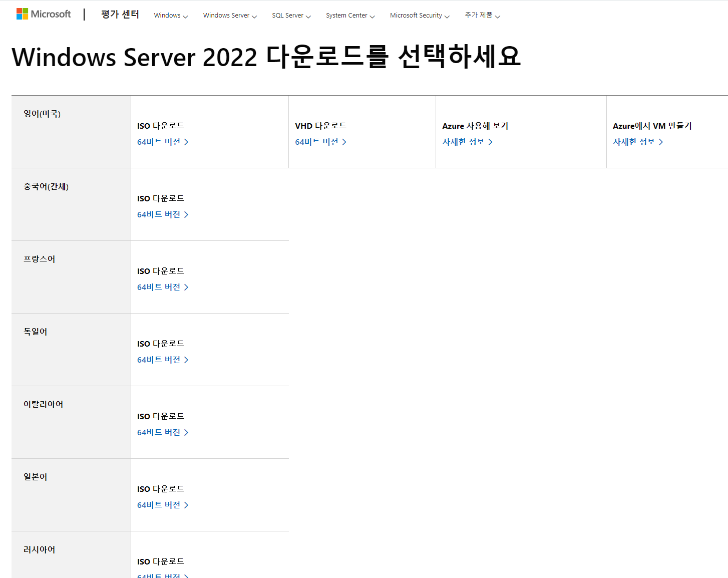Expand the SQL Server menu

[291, 16]
